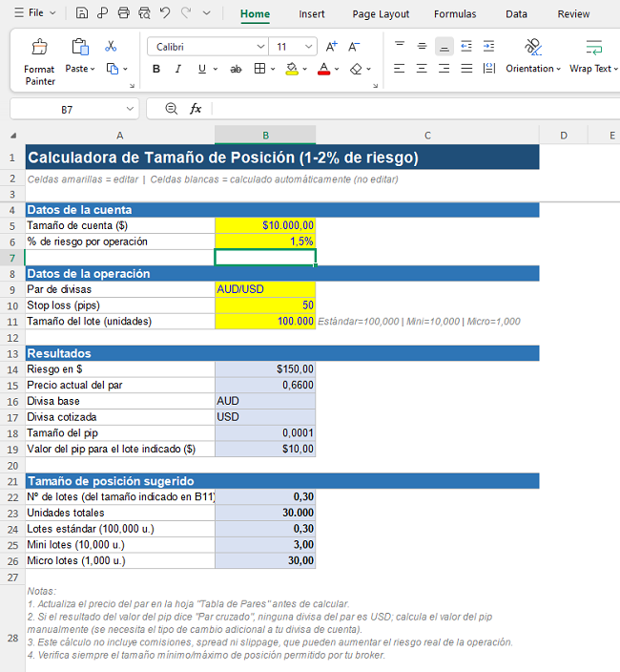
Task: Align text to middle
Action: [422, 46]
